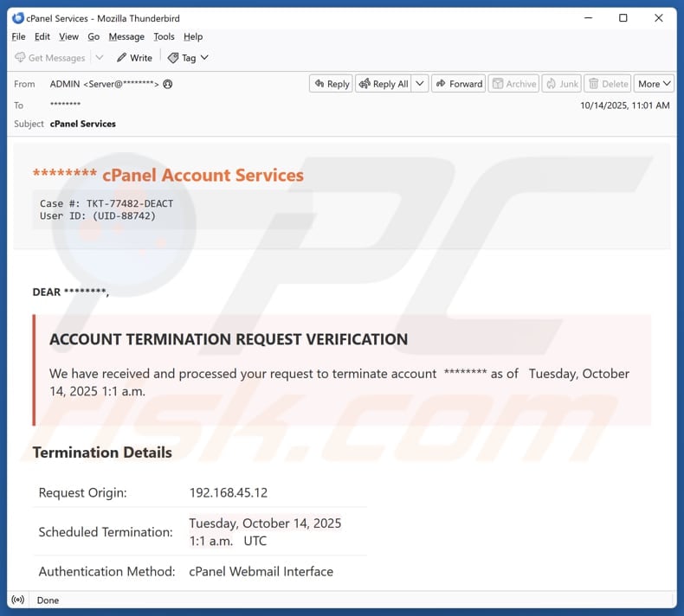Reply to the sender
The width and height of the screenshot is (684, 616).
(x=331, y=84)
